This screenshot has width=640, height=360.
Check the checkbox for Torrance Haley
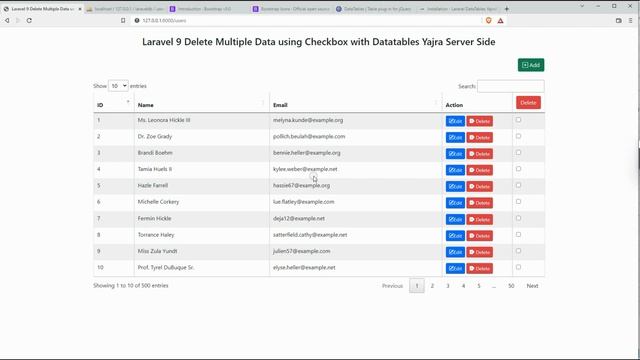tap(518, 235)
